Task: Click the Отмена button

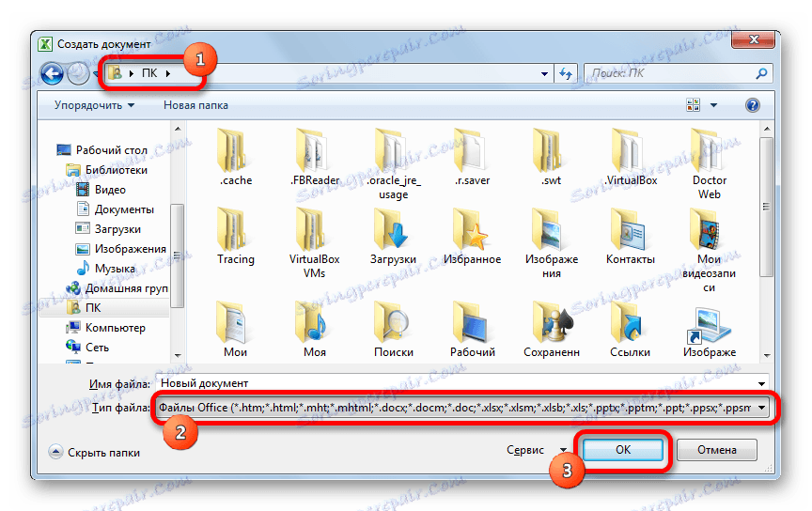Action: click(717, 449)
